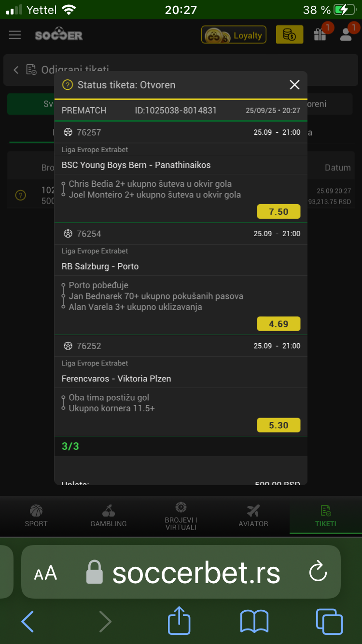Open the Gambling tab
362x644 pixels.
109,516
